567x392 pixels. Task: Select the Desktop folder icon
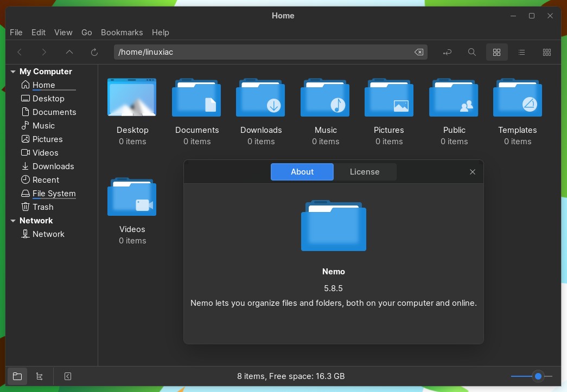point(132,98)
